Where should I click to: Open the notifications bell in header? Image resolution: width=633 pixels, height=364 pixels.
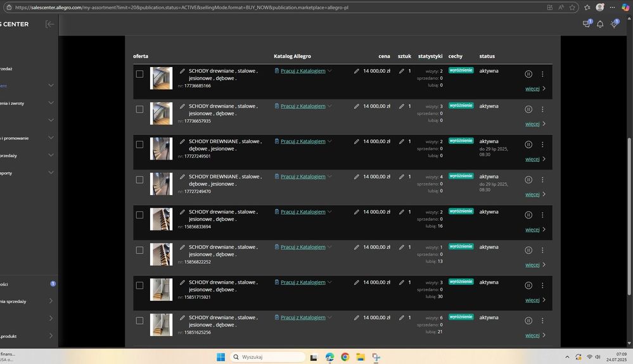600,24
